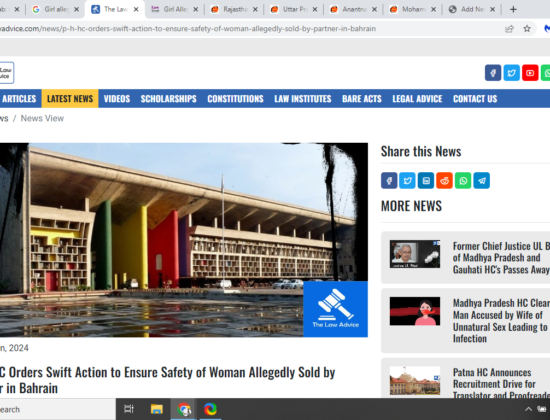Screen dimensions: 550x420
Task: Open the site's YouTube channel icon in header
Action: point(530,73)
